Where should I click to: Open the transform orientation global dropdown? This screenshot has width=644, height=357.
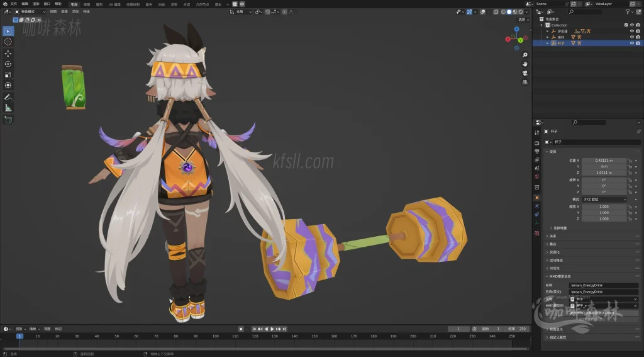click(x=240, y=12)
